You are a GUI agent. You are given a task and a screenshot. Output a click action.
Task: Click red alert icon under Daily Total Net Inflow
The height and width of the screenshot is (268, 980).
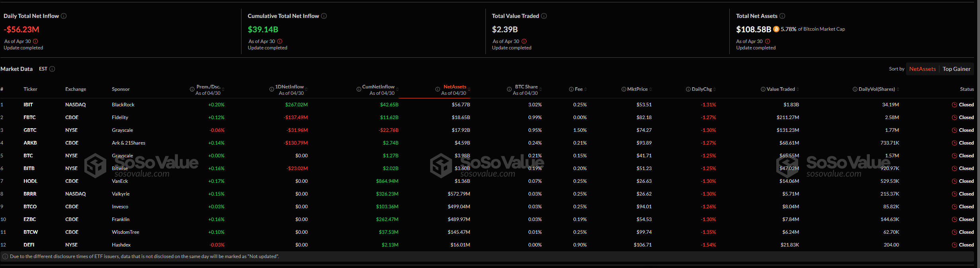click(35, 41)
